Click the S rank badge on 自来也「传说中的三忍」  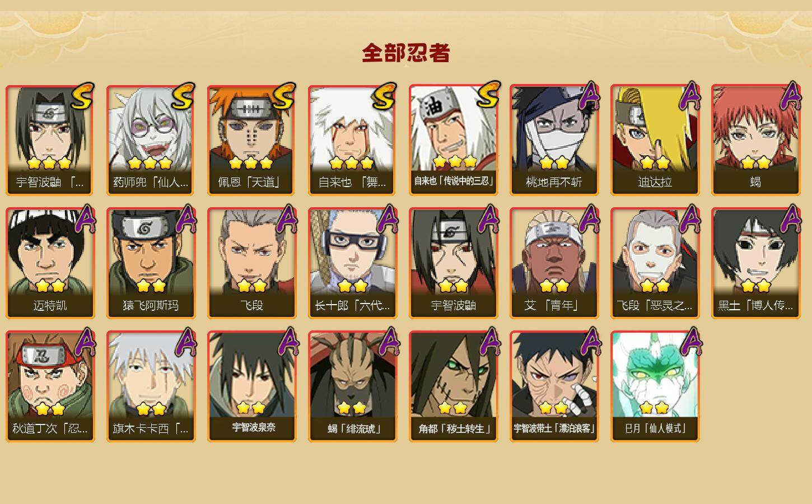coord(488,95)
